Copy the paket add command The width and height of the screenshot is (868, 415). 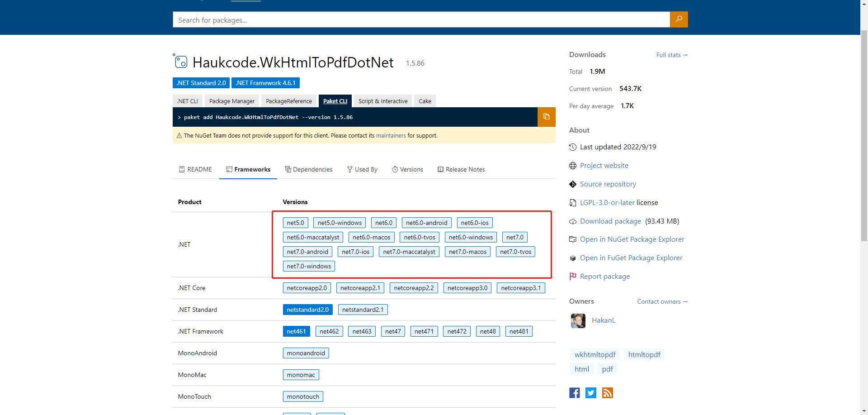[x=547, y=117]
